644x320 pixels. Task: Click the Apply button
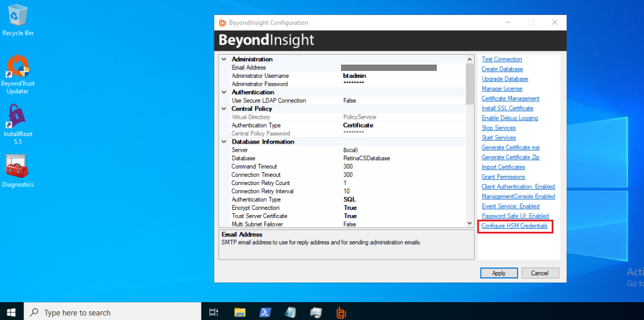click(499, 273)
